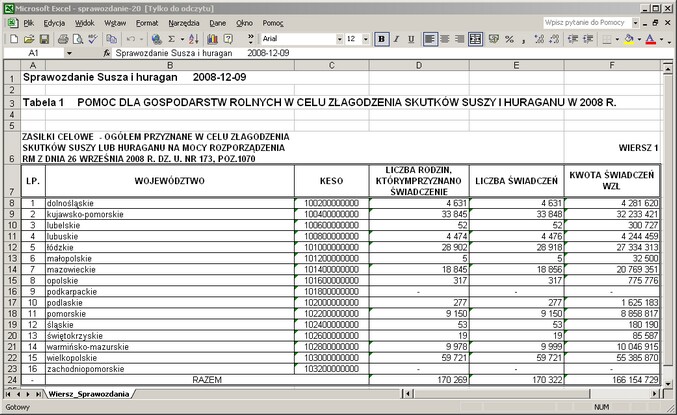Select the Wiersz_Sprawozdania sheet tab
This screenshot has height=415, width=677.
(88, 394)
